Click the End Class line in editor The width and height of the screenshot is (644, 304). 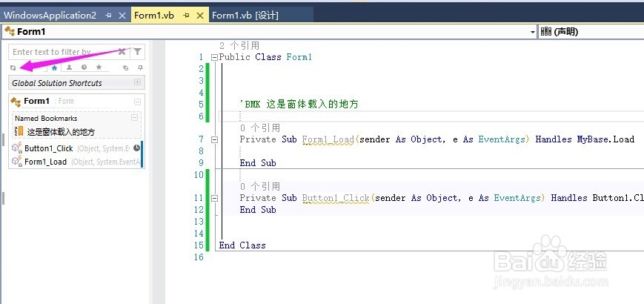242,245
